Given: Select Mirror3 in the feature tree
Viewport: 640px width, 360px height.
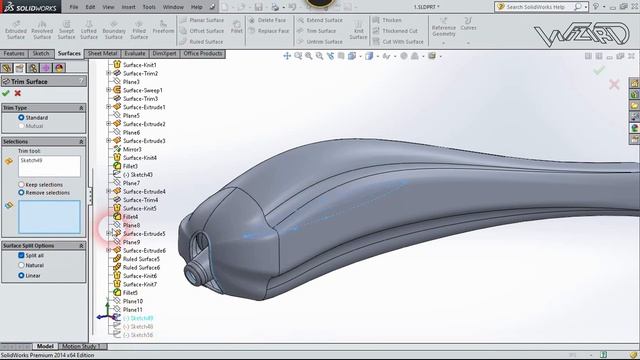Looking at the screenshot, I should pos(132,149).
